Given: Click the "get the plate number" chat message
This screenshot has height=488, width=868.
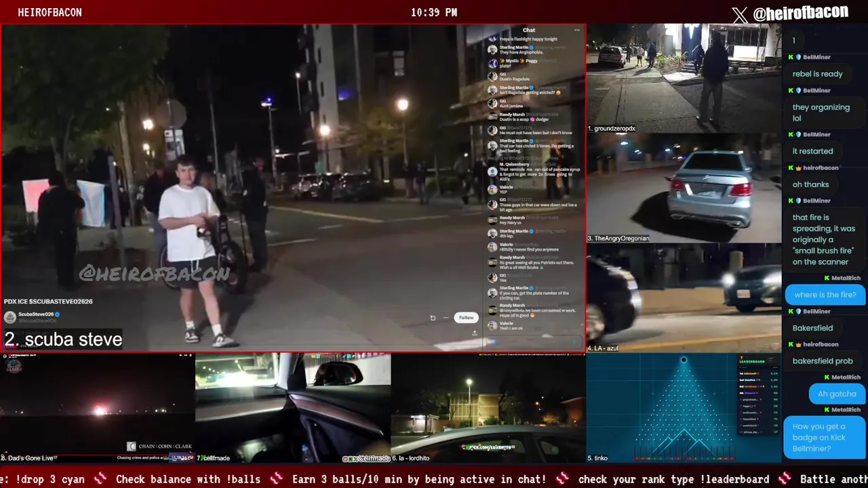Looking at the screenshot, I should (534, 296).
